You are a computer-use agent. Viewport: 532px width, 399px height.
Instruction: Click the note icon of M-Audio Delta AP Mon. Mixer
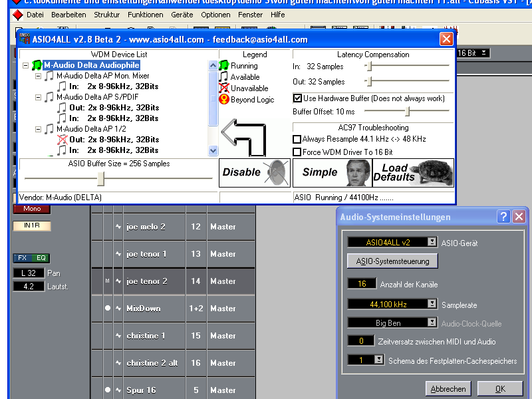[49, 76]
